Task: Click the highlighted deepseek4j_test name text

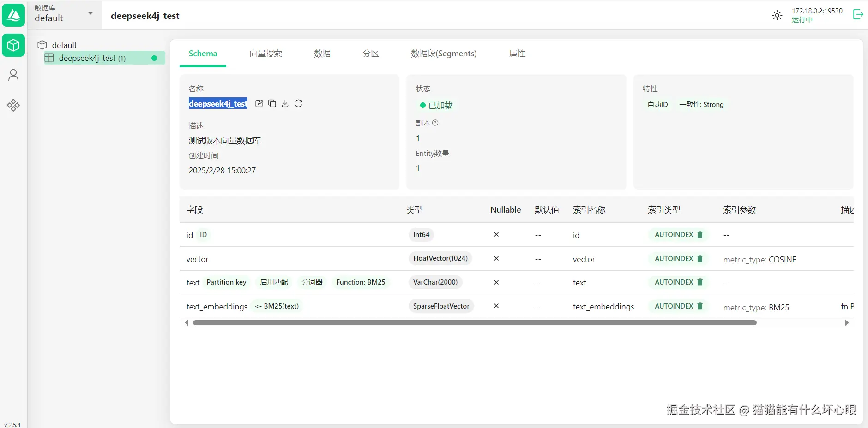Action: [x=218, y=104]
